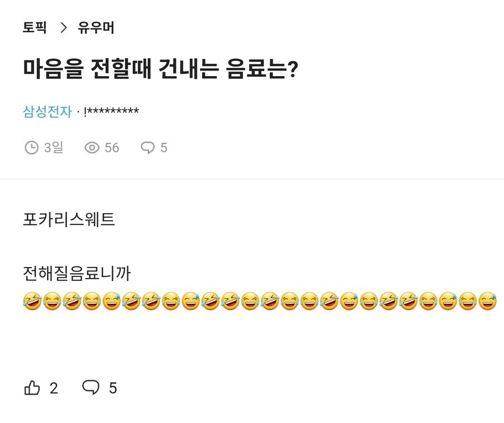The height and width of the screenshot is (423, 504).
Task: Click the like count 2
Action: tap(54, 388)
